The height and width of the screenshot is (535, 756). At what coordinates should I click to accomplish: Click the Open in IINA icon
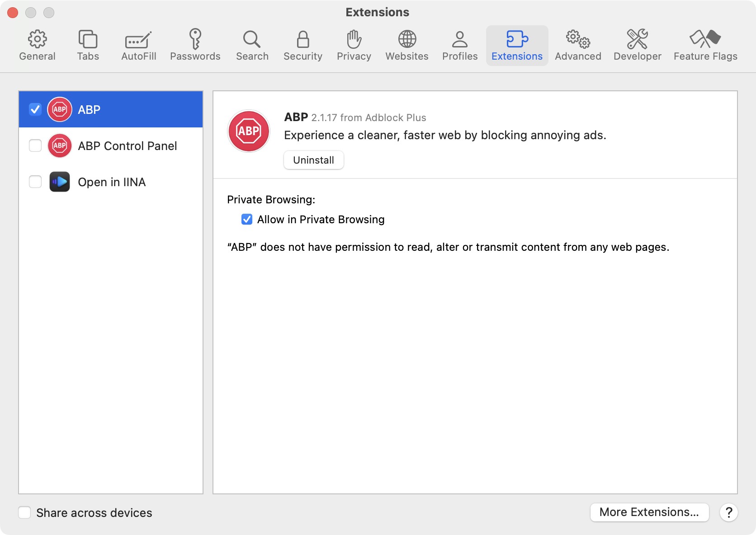pyautogui.click(x=60, y=182)
